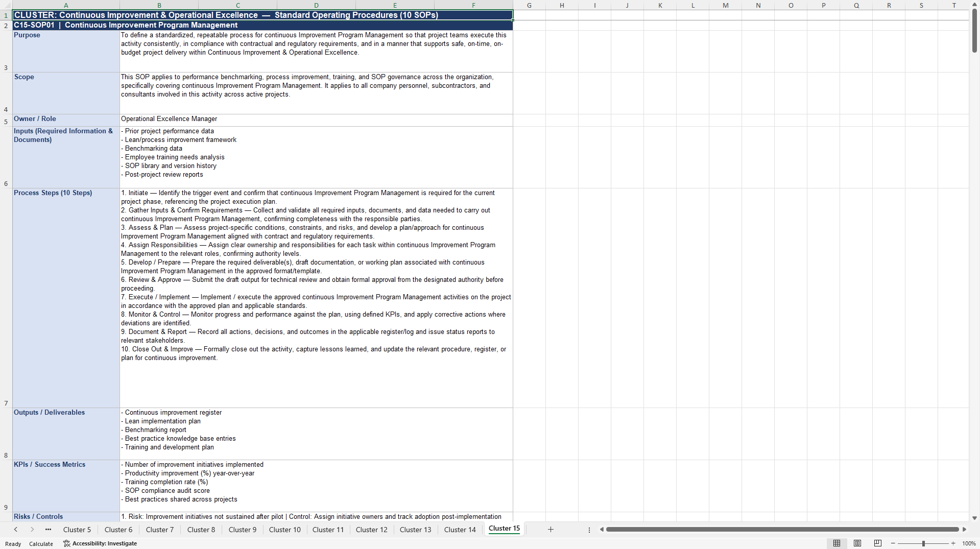Switch to Page Layout view icon

click(x=857, y=543)
